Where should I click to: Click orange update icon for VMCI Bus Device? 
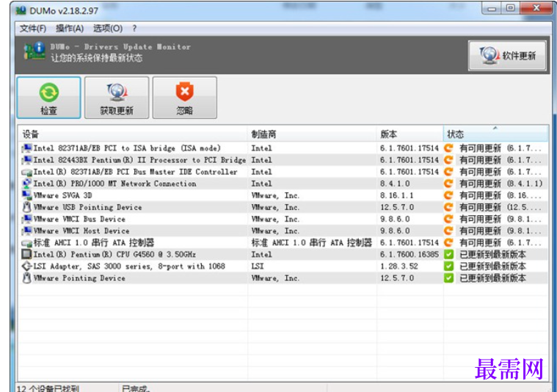(448, 219)
